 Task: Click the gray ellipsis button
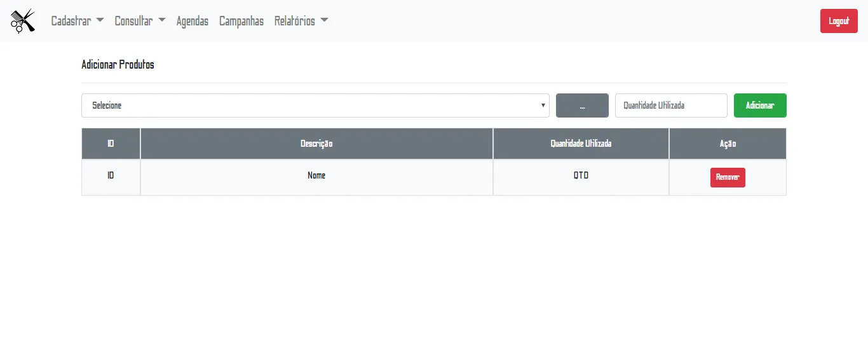[x=582, y=105]
